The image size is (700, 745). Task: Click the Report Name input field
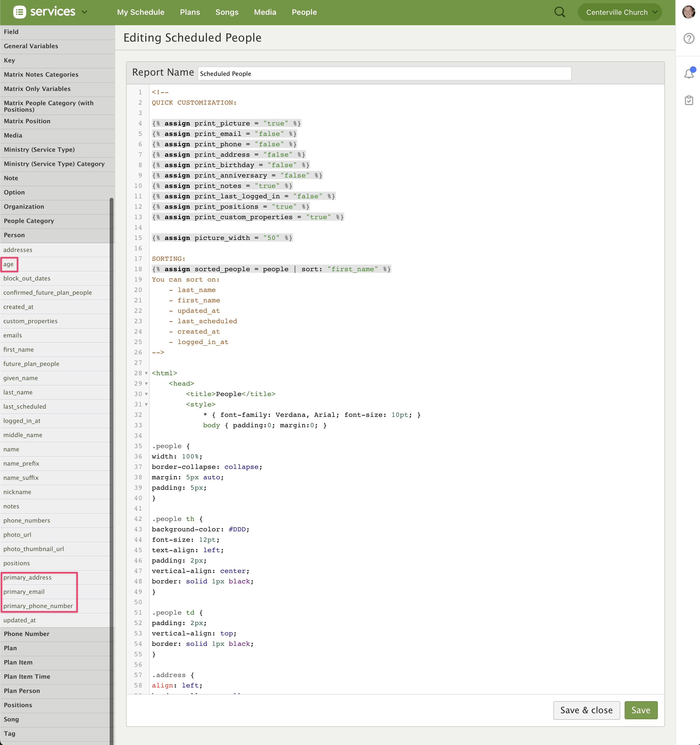[x=384, y=74]
